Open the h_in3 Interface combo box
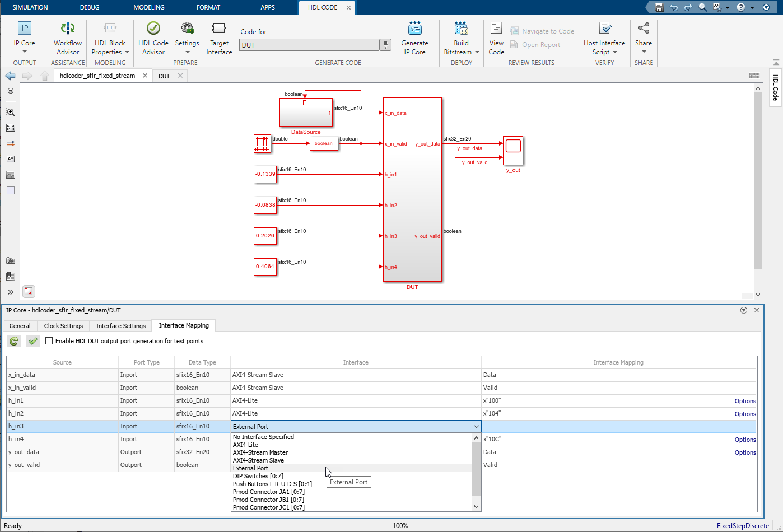This screenshot has width=783, height=532. 356,427
